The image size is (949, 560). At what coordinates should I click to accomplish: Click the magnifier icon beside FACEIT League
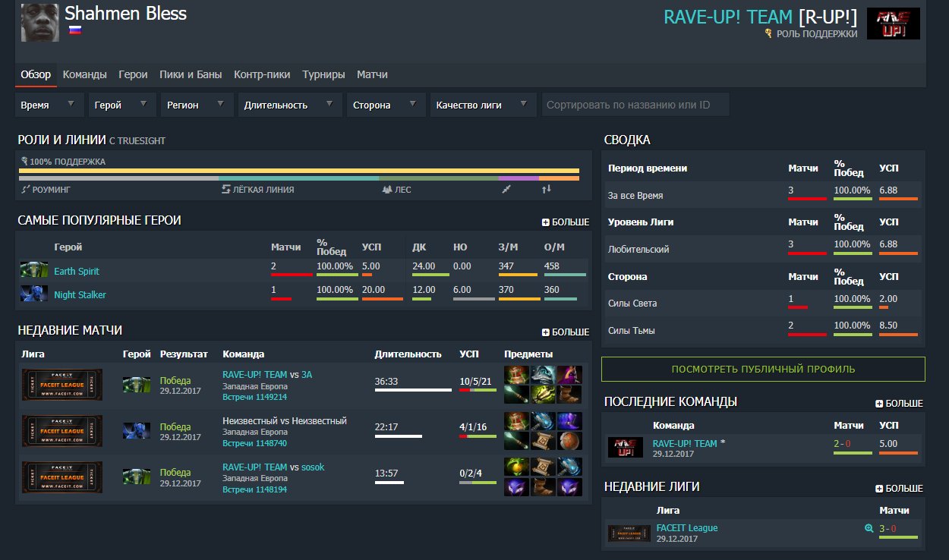[x=869, y=528]
